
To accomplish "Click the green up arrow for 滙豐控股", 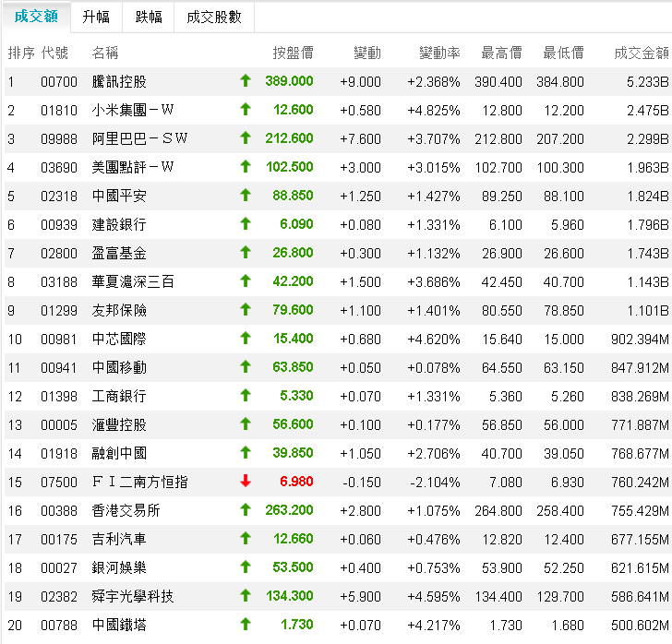I will click(246, 424).
